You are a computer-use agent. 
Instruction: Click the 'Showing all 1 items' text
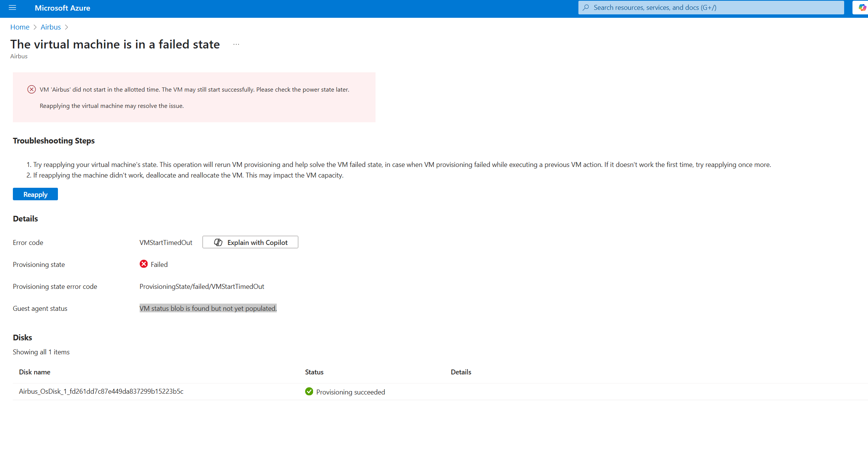pos(41,352)
